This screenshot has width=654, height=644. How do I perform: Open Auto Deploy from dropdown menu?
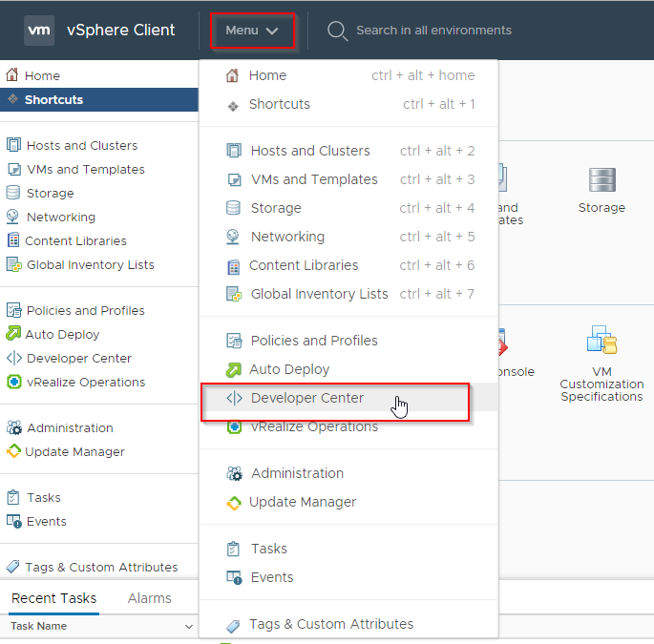(x=348, y=369)
